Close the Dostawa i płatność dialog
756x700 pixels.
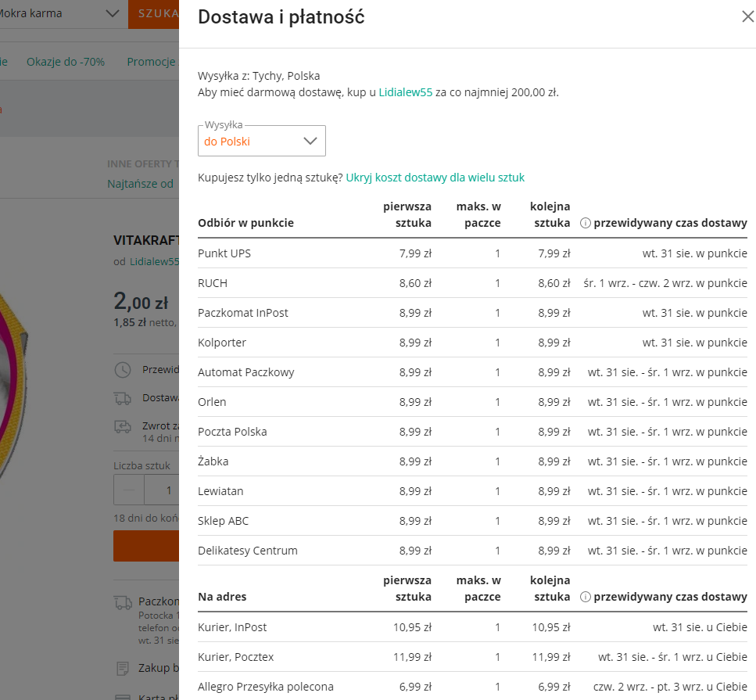point(747,16)
